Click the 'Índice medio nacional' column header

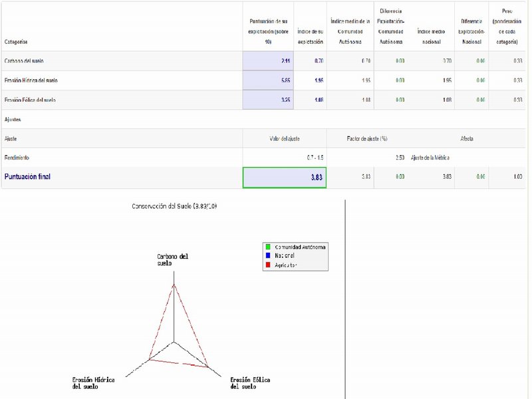pyautogui.click(x=431, y=37)
